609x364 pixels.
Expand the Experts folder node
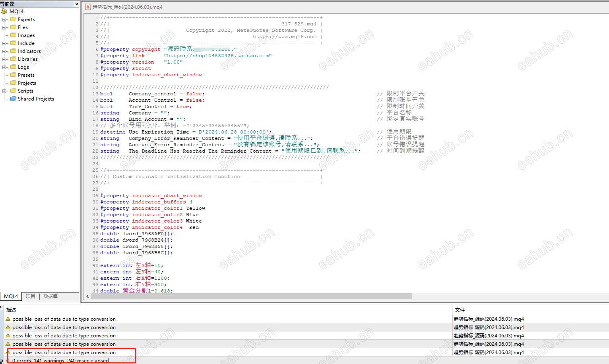tap(4, 19)
